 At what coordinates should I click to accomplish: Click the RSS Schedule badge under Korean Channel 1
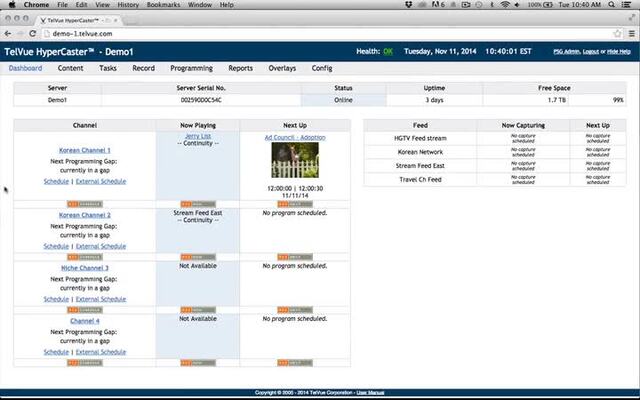(x=84, y=204)
